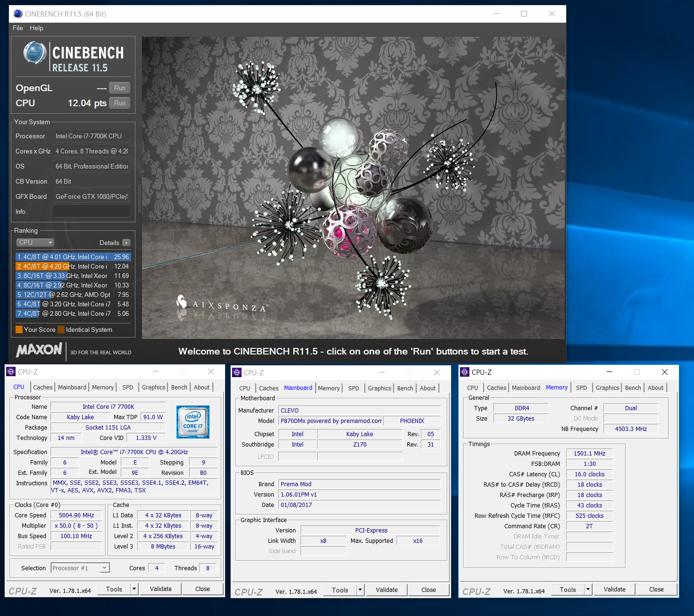Click Validate in left CPU-Z window
The image size is (694, 616).
click(x=161, y=589)
